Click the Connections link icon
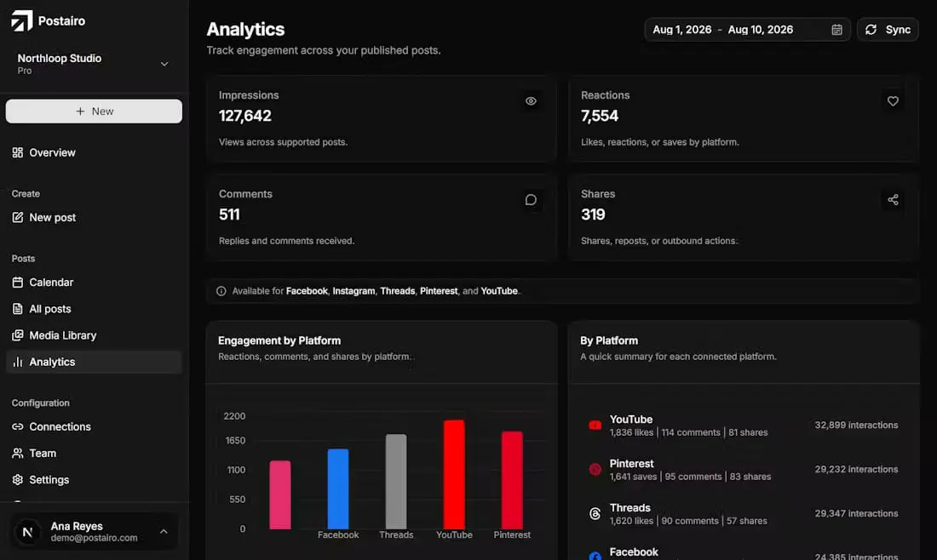Viewport: 937px width, 560px height. point(17,427)
